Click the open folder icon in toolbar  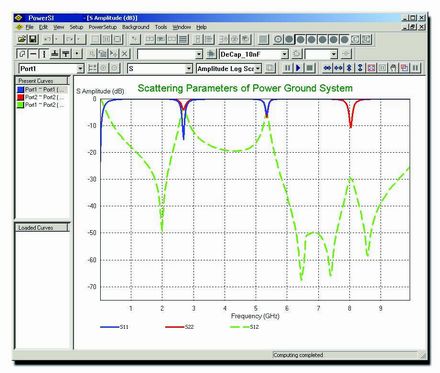(x=22, y=39)
